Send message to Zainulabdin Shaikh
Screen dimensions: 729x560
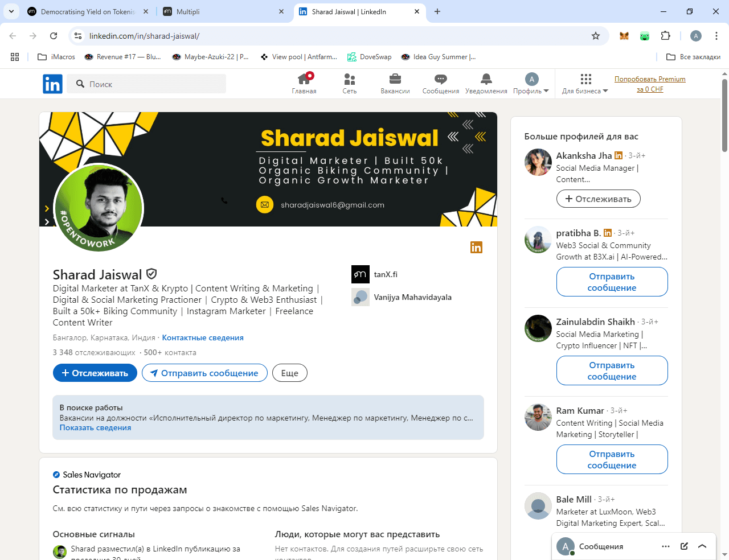tap(612, 370)
